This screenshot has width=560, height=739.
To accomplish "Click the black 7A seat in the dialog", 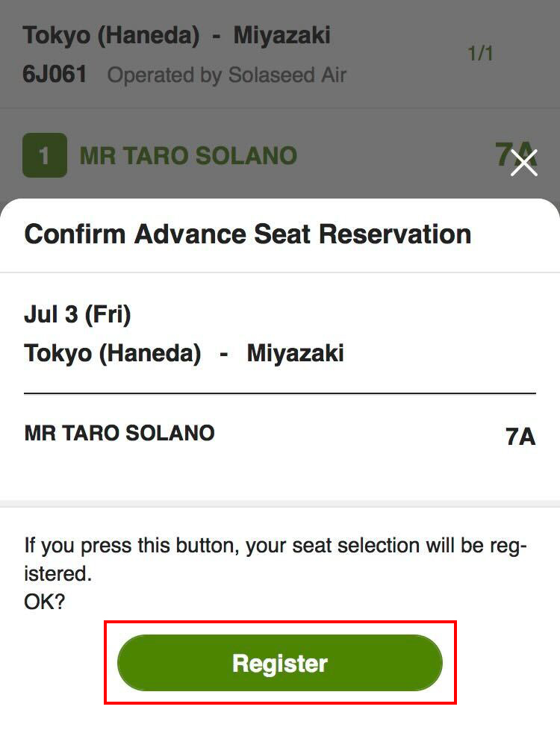I will click(x=520, y=437).
